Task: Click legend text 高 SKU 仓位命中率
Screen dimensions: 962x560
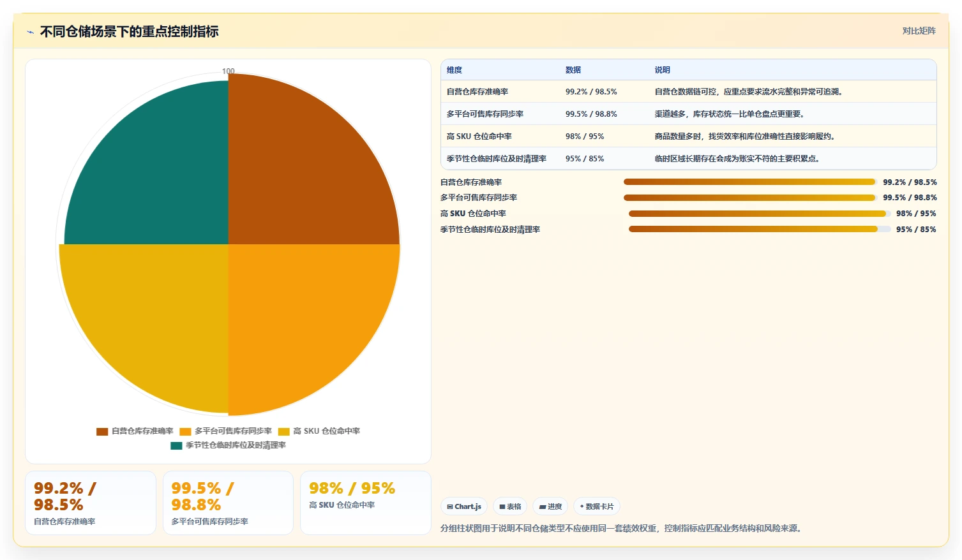Action: point(326,431)
